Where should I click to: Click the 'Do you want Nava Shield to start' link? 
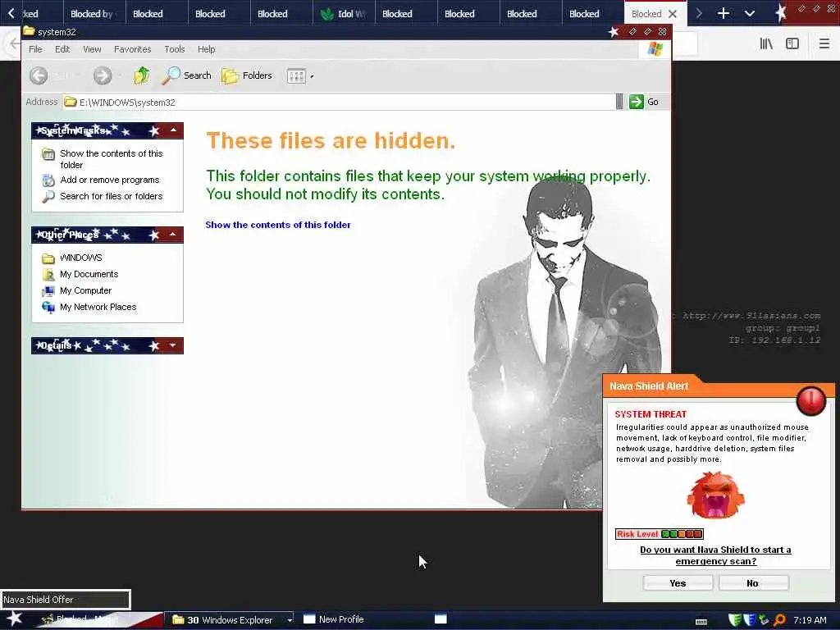715,555
